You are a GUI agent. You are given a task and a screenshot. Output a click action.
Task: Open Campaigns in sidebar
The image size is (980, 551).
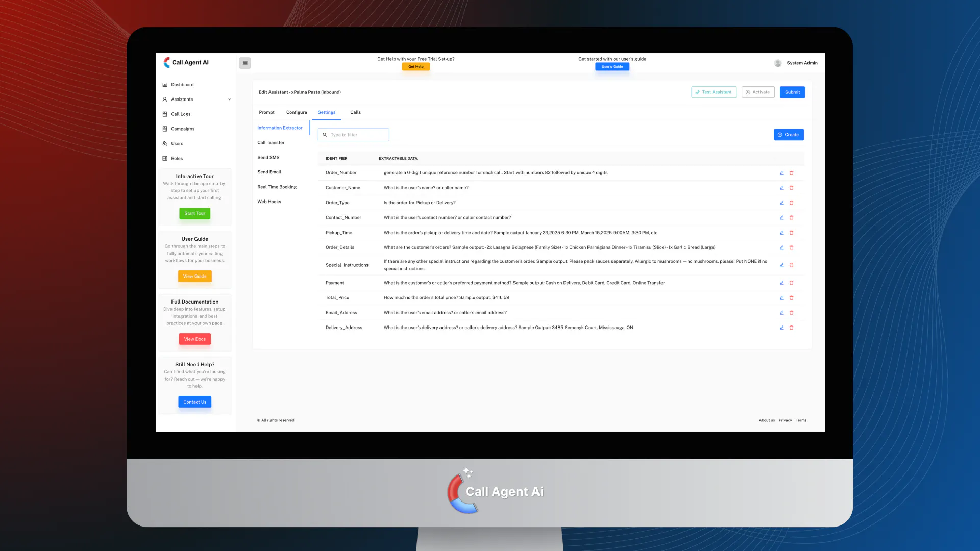[183, 129]
